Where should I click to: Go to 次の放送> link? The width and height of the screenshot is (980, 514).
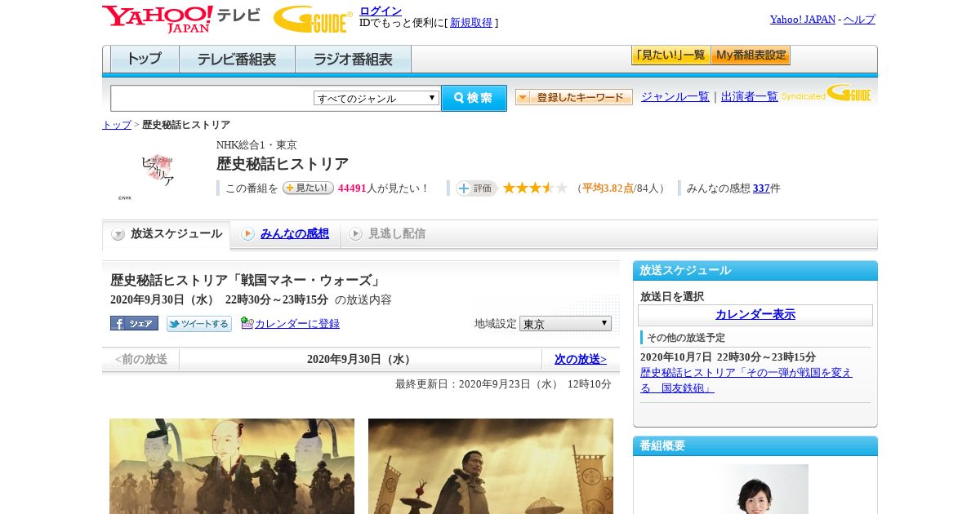pos(581,359)
